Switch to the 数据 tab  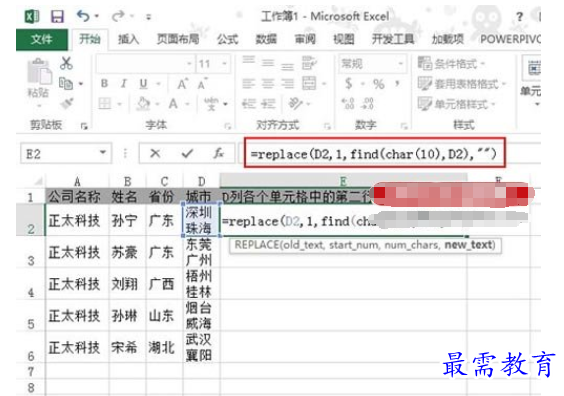click(x=266, y=39)
